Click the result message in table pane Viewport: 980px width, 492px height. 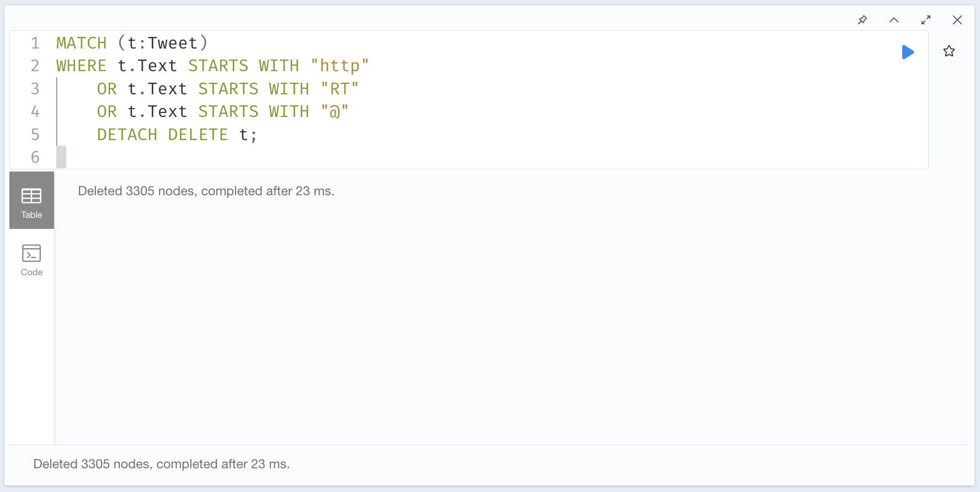[x=206, y=191]
